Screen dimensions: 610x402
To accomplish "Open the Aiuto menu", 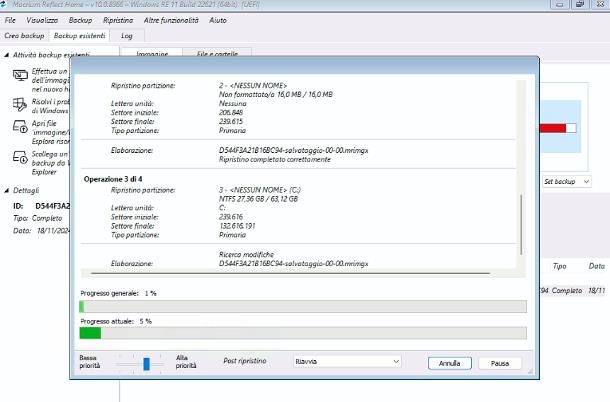I will (x=218, y=20).
